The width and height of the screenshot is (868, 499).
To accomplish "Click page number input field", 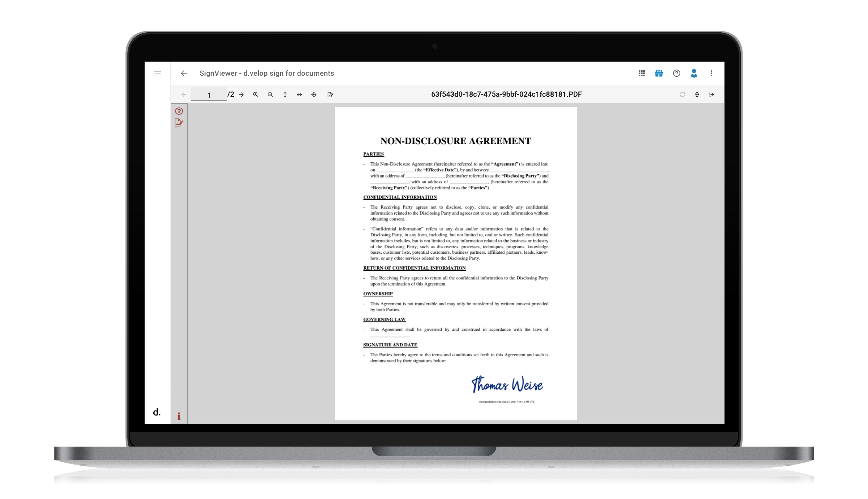I will click(x=209, y=95).
